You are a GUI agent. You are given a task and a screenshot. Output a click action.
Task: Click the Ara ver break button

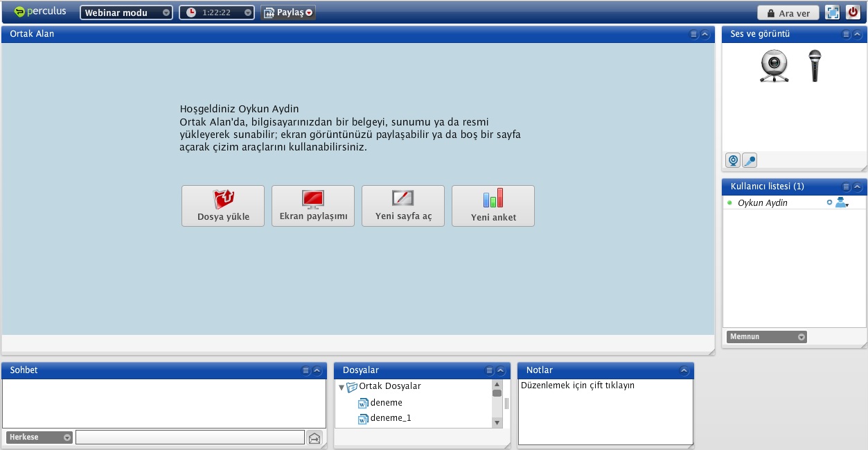pyautogui.click(x=788, y=13)
